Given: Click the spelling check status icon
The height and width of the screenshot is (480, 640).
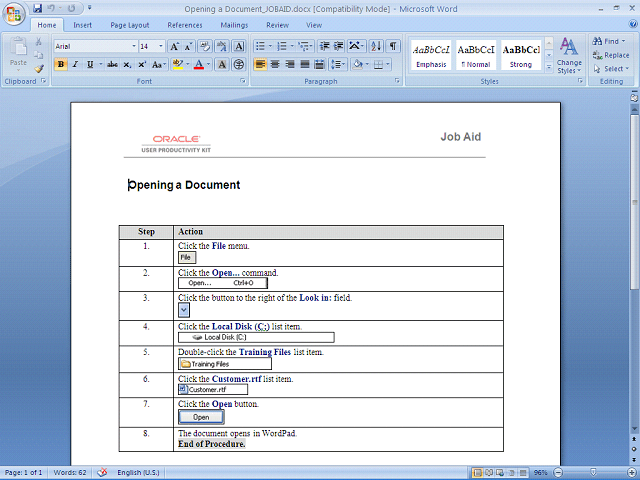Looking at the screenshot, I should click(x=102, y=472).
